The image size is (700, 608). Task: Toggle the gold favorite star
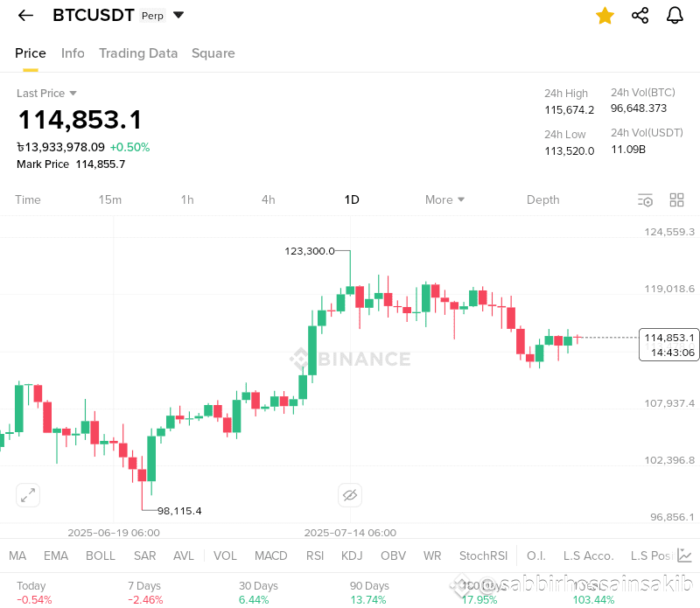coord(605,16)
